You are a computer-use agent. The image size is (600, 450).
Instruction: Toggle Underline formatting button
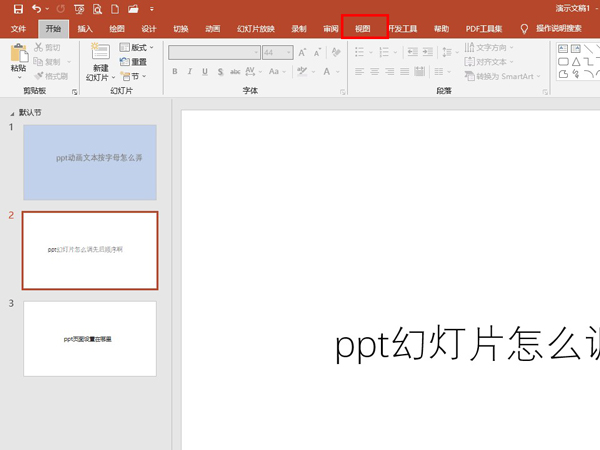coord(206,72)
